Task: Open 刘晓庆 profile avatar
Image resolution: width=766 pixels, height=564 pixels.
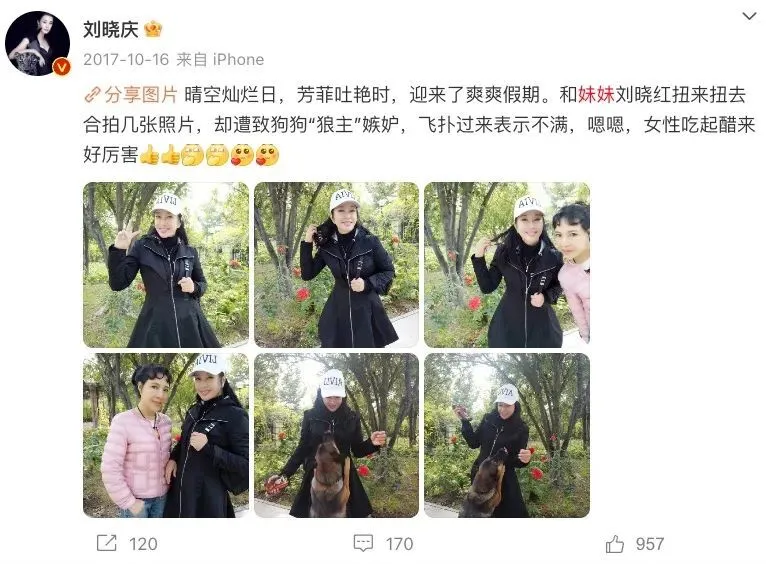Action: (38, 43)
